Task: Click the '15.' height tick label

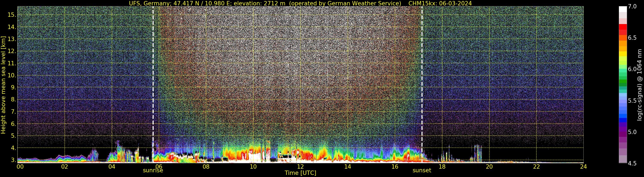Action: coord(12,15)
